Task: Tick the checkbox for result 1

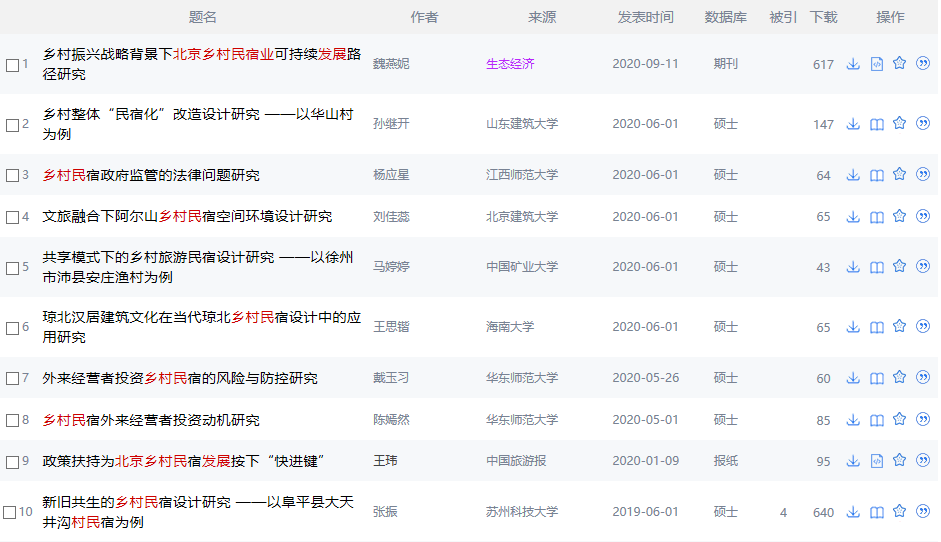Action: (12, 65)
